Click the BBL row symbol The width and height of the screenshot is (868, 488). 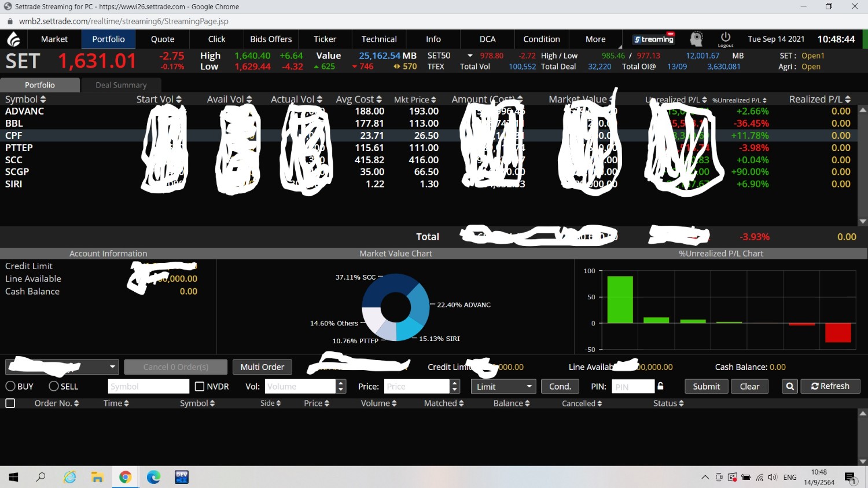[14, 123]
